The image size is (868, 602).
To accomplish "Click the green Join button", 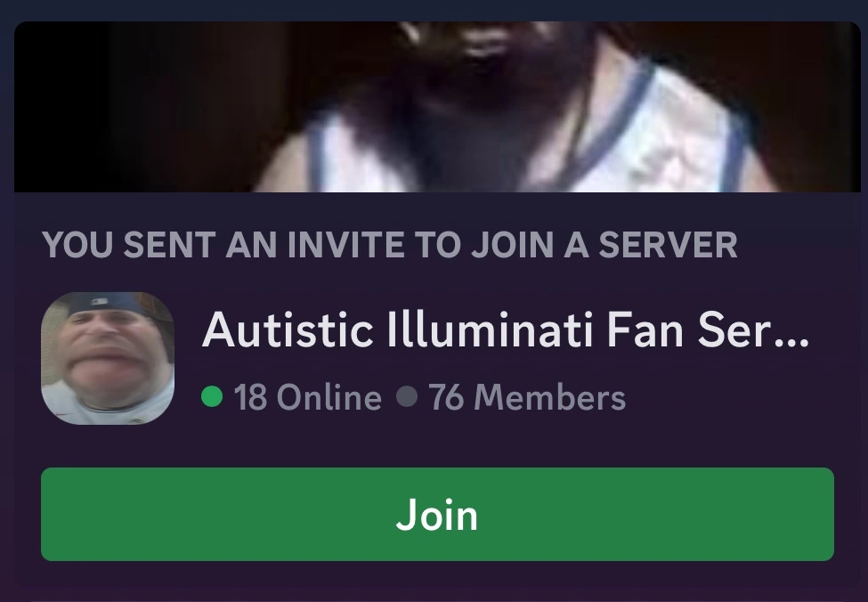I will (x=437, y=514).
